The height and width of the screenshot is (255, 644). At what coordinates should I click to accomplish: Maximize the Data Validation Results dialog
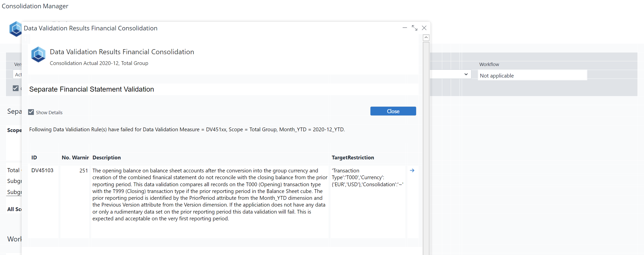tap(414, 28)
